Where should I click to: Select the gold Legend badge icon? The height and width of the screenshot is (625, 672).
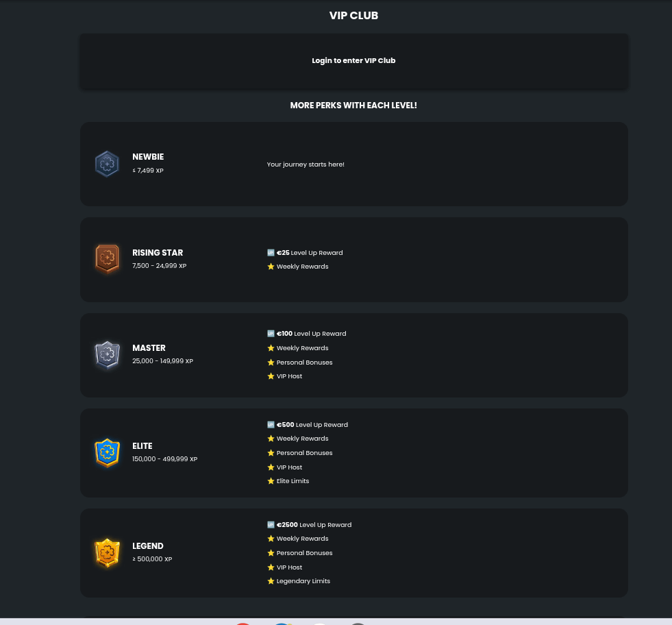tap(107, 552)
